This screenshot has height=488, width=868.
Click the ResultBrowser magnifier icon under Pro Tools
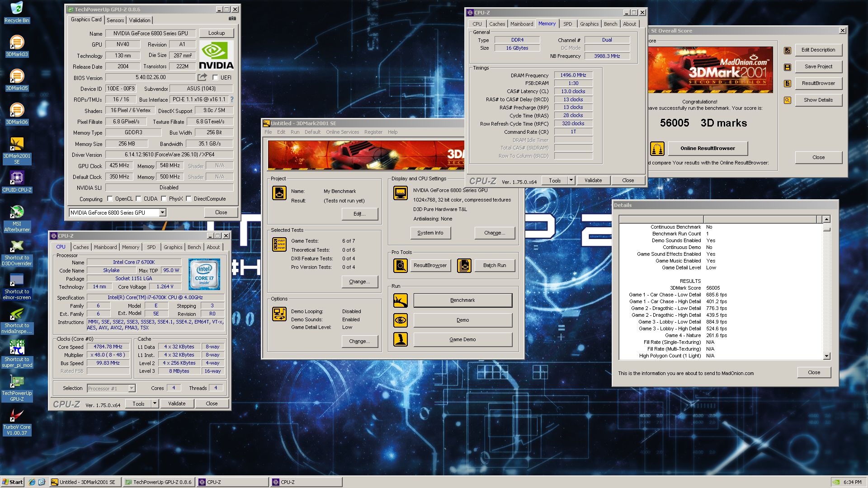pyautogui.click(x=400, y=266)
